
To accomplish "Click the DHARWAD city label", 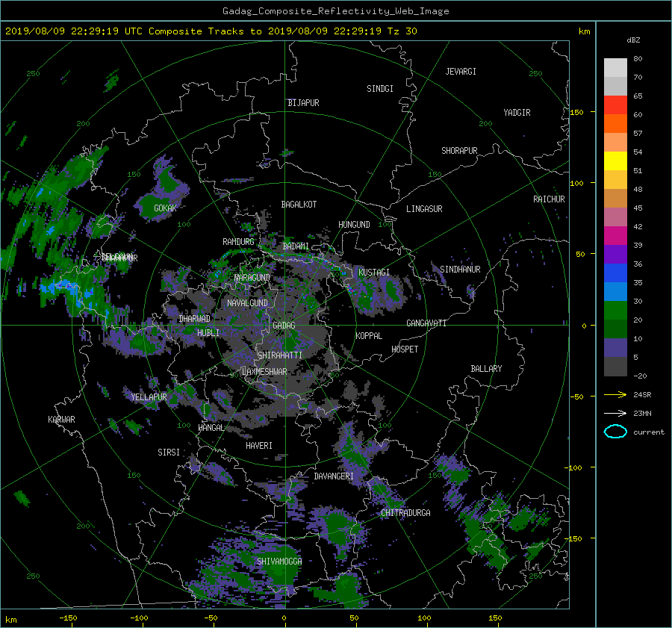I will [x=195, y=319].
